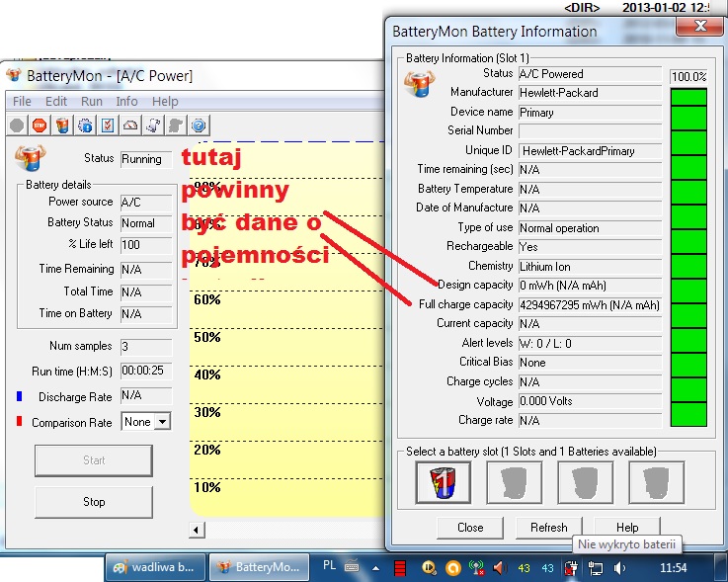The height and width of the screenshot is (582, 728).
Task: Click the second greyed battery slot
Action: [x=514, y=482]
